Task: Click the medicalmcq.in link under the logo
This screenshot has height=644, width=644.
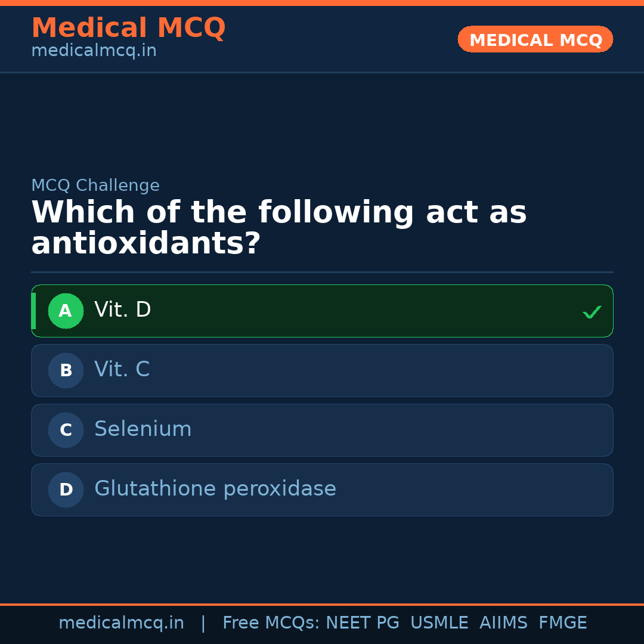Action: point(94,50)
